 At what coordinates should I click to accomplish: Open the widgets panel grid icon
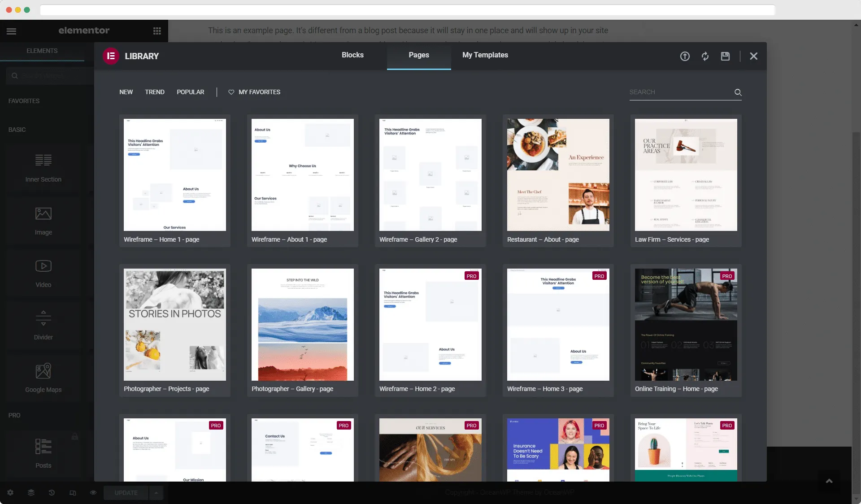coord(157,30)
